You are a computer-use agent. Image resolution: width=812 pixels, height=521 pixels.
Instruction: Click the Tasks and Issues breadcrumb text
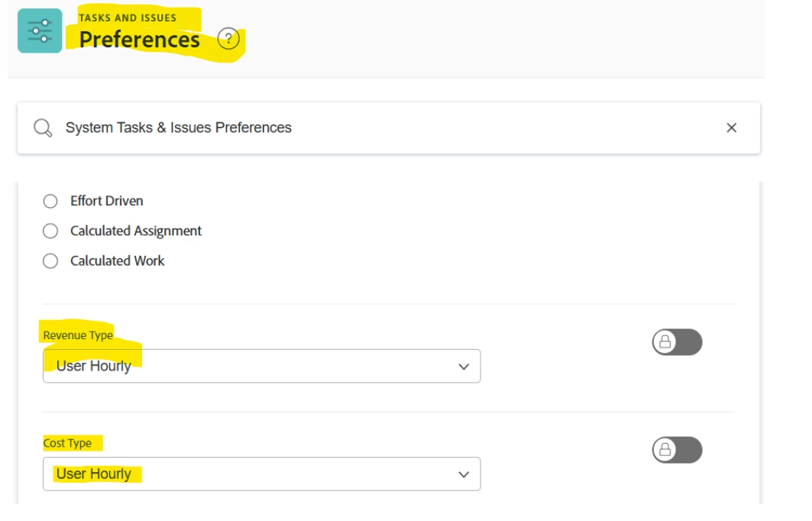(128, 18)
